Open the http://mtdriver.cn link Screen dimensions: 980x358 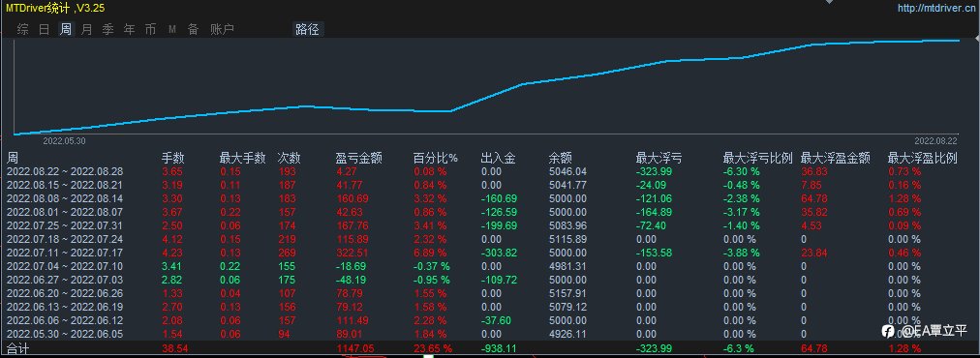click(x=936, y=8)
